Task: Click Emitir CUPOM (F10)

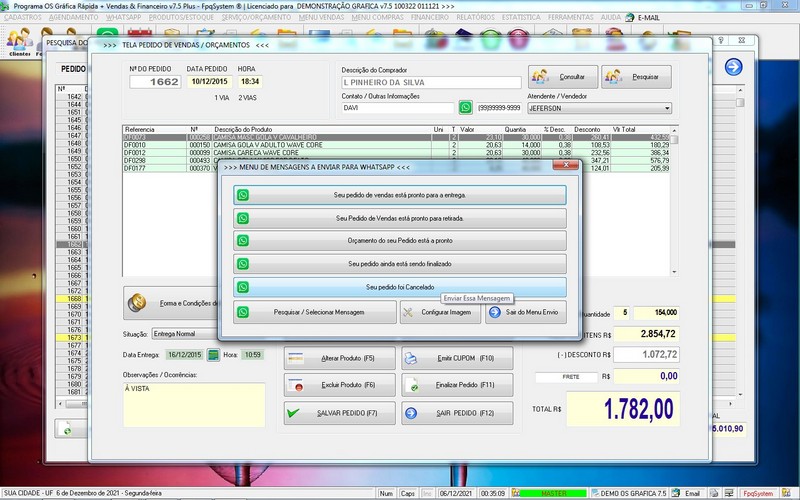Action: click(x=457, y=358)
